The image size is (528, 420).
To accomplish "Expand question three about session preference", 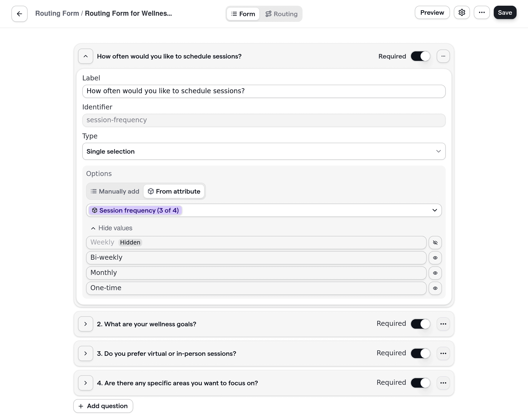I will click(85, 353).
